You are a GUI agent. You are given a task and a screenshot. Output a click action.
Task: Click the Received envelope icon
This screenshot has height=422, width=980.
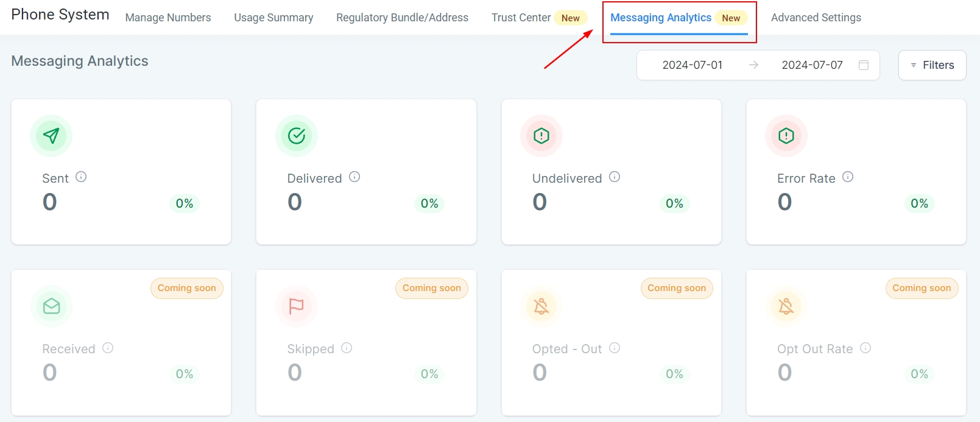tap(51, 306)
